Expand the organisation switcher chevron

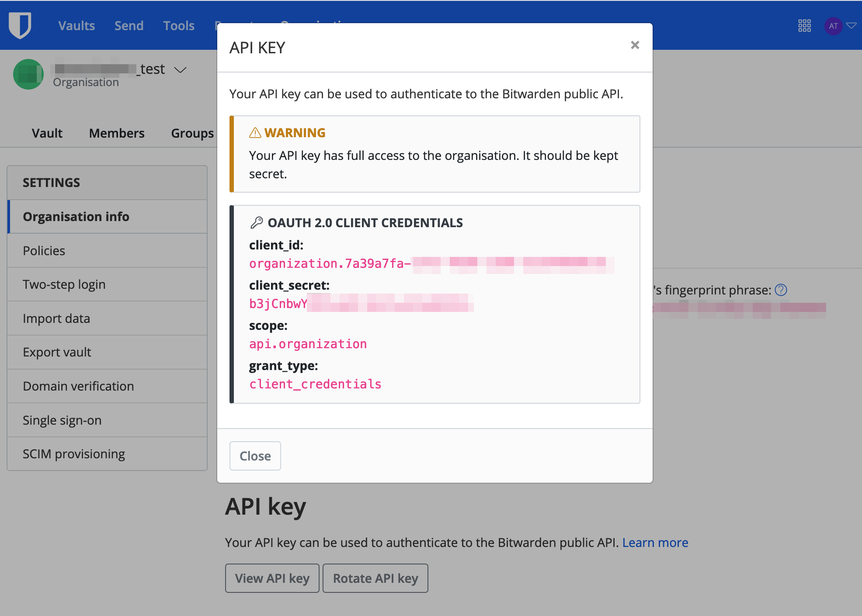(180, 70)
